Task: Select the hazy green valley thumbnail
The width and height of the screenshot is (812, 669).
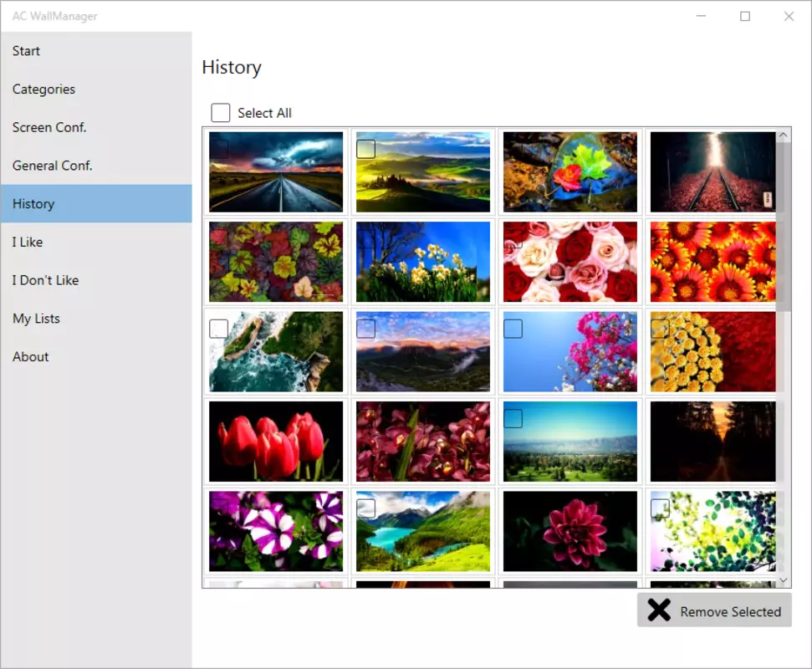Action: click(570, 442)
